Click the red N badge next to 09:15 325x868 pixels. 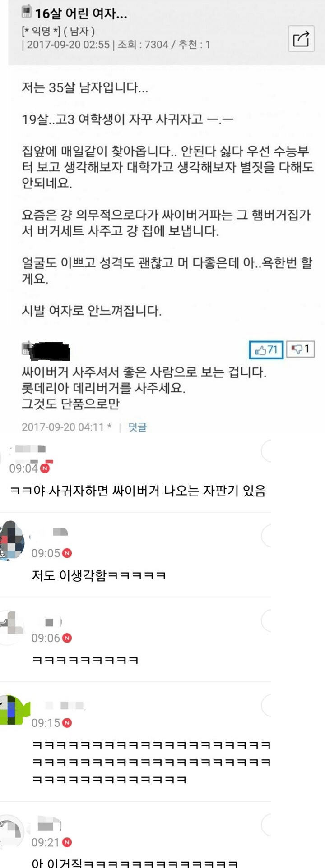pos(67,723)
